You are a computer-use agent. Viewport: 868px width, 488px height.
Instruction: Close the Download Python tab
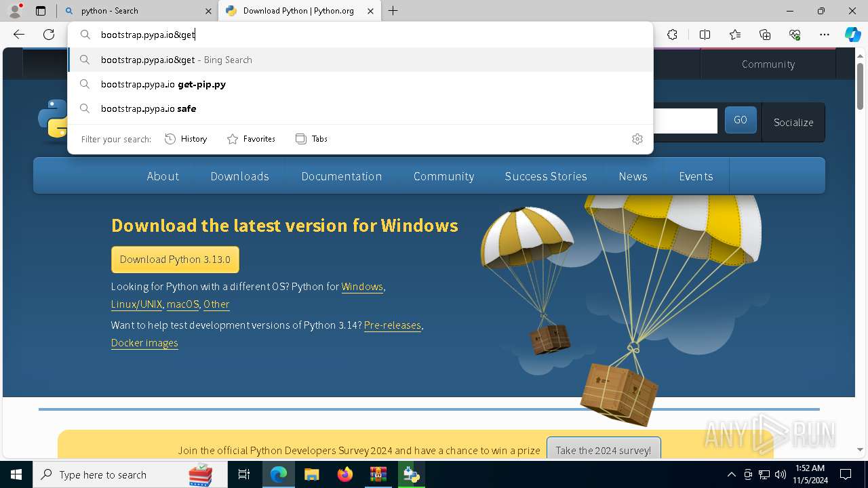point(370,11)
